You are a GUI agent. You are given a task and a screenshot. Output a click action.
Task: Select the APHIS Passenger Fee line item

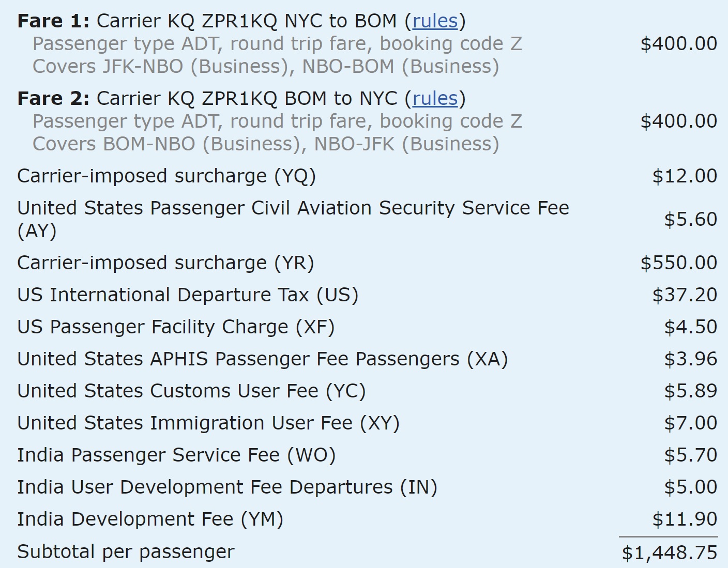pos(263,359)
